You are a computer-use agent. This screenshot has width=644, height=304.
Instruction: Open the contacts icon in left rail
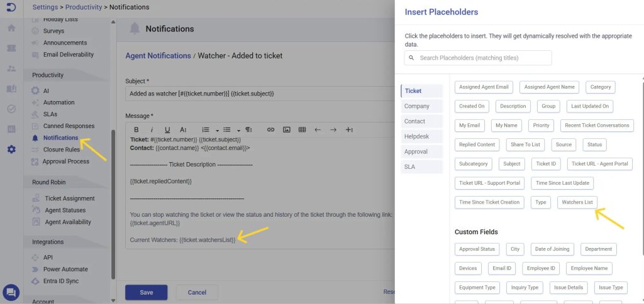(11, 68)
